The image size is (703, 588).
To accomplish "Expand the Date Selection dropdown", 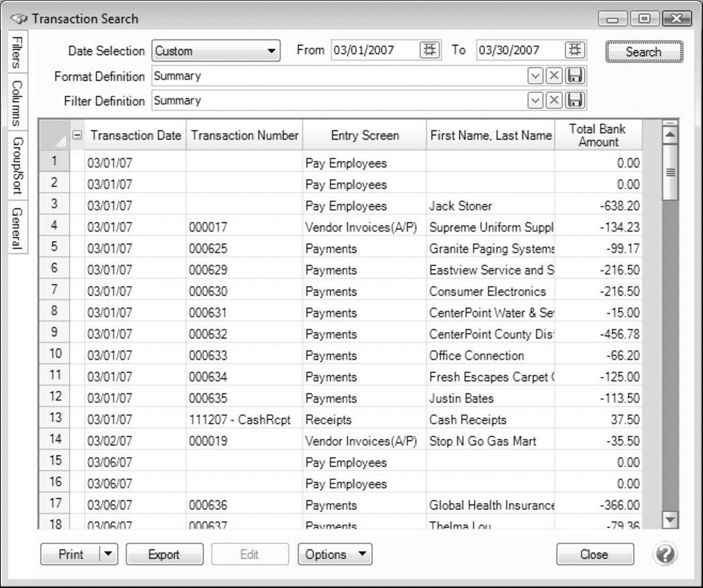I will (x=271, y=51).
